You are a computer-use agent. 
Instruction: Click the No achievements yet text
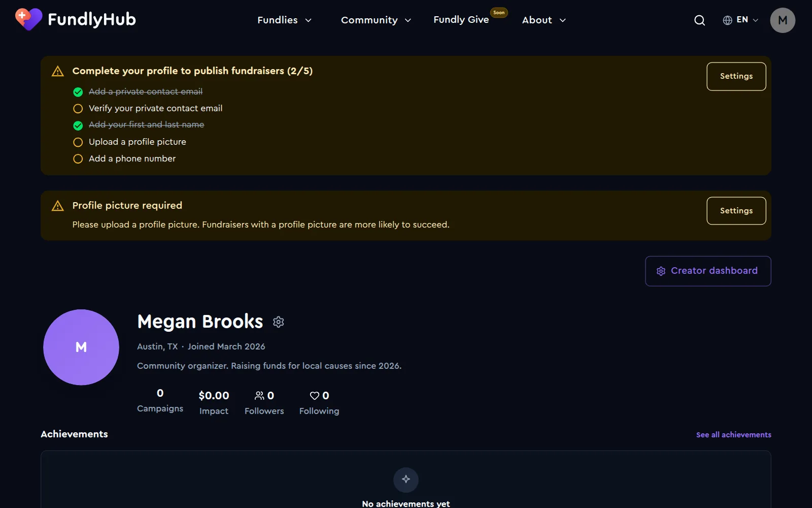click(x=406, y=503)
